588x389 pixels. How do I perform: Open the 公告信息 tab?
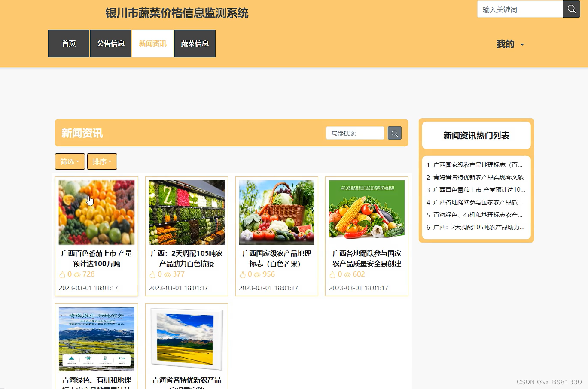111,43
